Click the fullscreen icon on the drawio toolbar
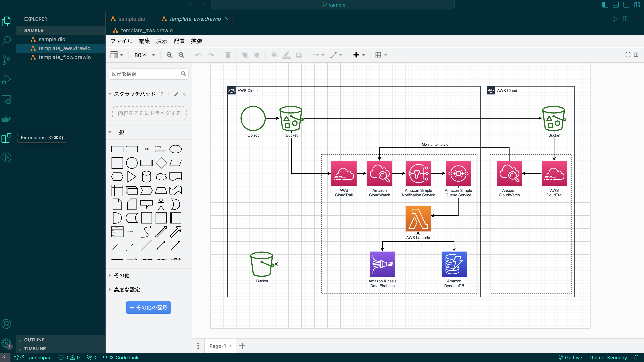Viewport: 644px width, 362px height. (628, 55)
